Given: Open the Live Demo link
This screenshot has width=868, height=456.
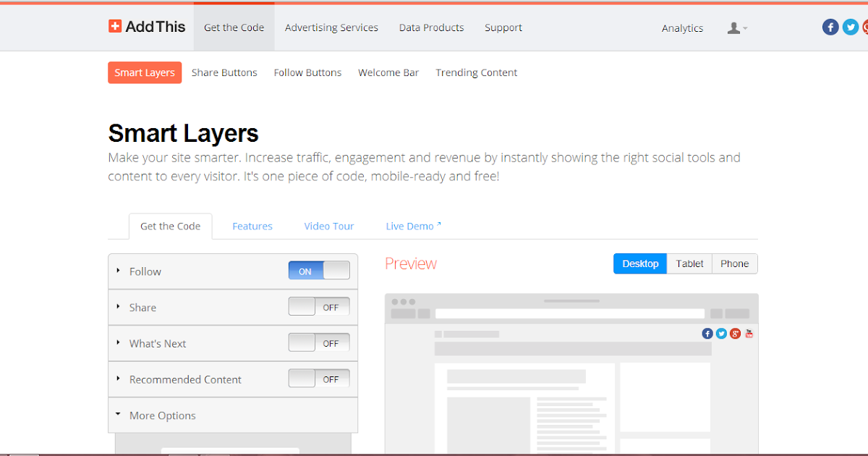Looking at the screenshot, I should click(413, 226).
